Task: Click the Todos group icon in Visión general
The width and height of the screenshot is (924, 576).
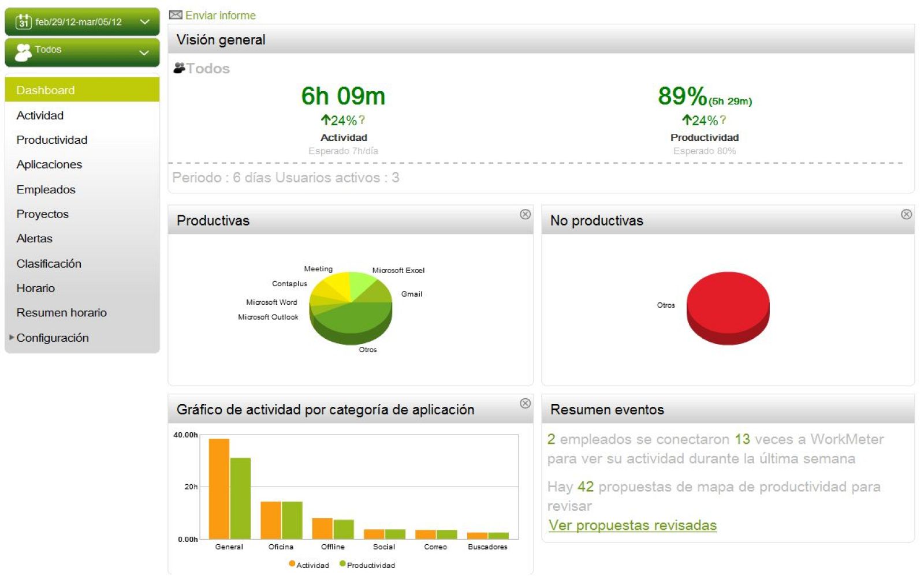Action: coord(180,68)
